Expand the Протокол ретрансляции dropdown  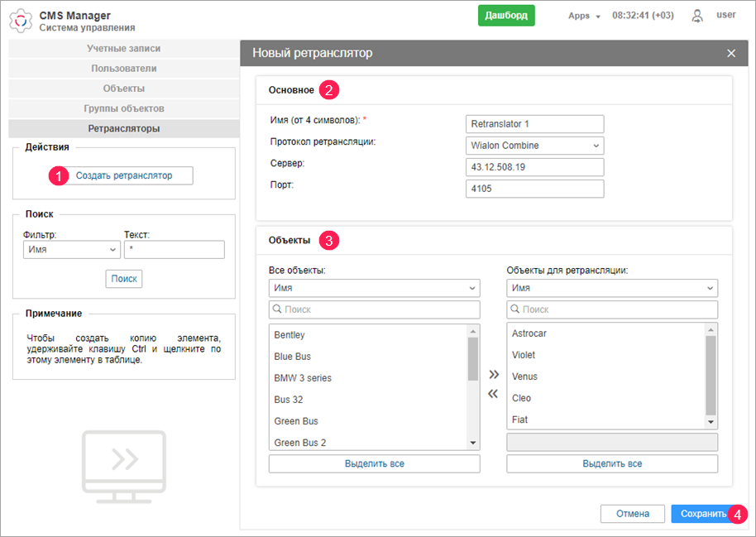534,146
